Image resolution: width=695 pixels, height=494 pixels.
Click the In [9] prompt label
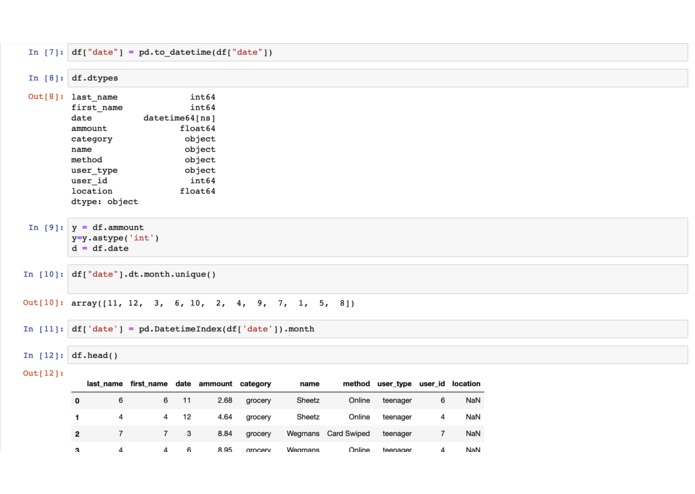[x=46, y=227]
